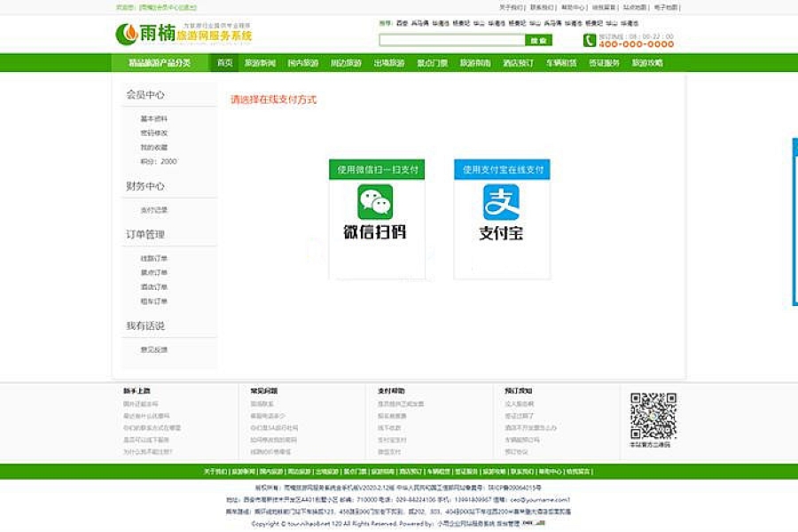The width and height of the screenshot is (798, 532).
Task: Open 支付记录 under 财务中心
Action: coord(153,210)
